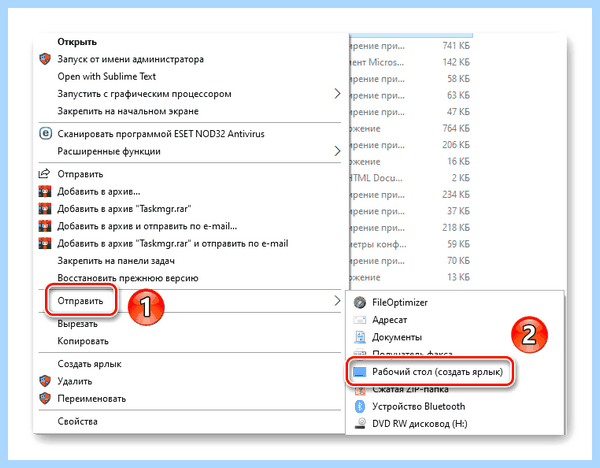Click WinRAR icon beside Добавить в архив "Taskmgr.rar"
Viewport: 600px width, 468px height.
[x=45, y=209]
